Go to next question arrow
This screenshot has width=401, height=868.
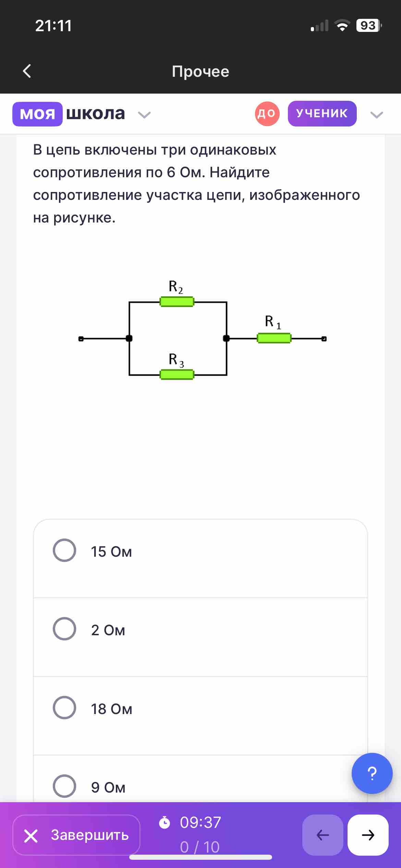pyautogui.click(x=368, y=835)
